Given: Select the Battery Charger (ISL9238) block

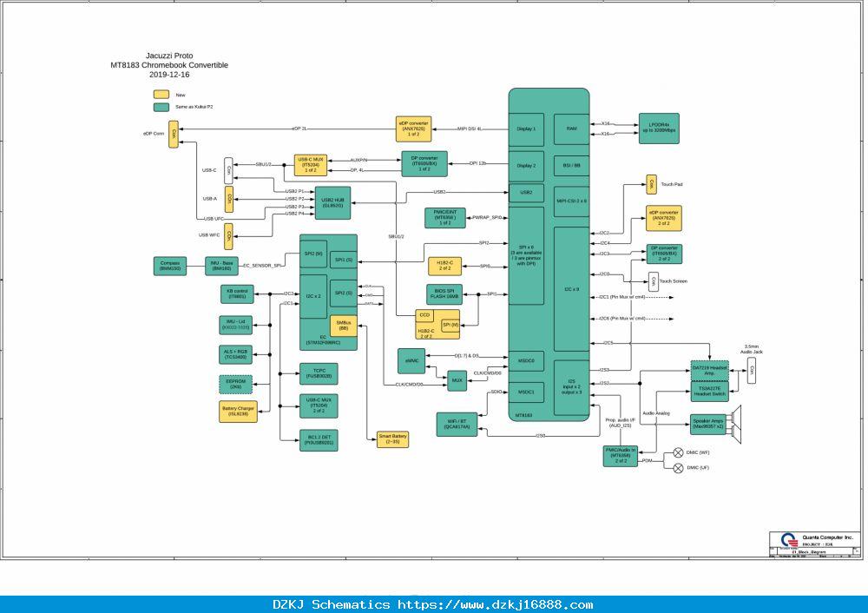Looking at the screenshot, I should [238, 412].
